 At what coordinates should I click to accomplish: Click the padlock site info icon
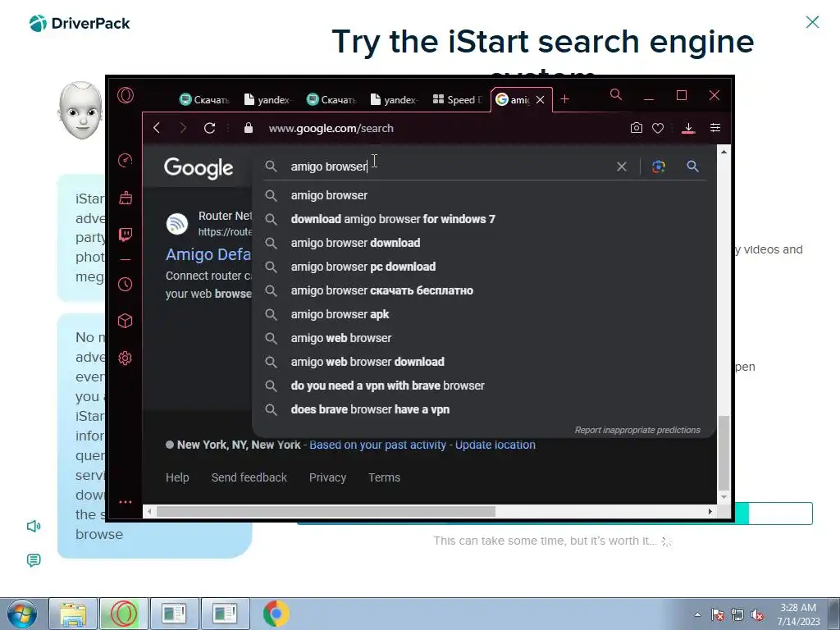pos(248,127)
